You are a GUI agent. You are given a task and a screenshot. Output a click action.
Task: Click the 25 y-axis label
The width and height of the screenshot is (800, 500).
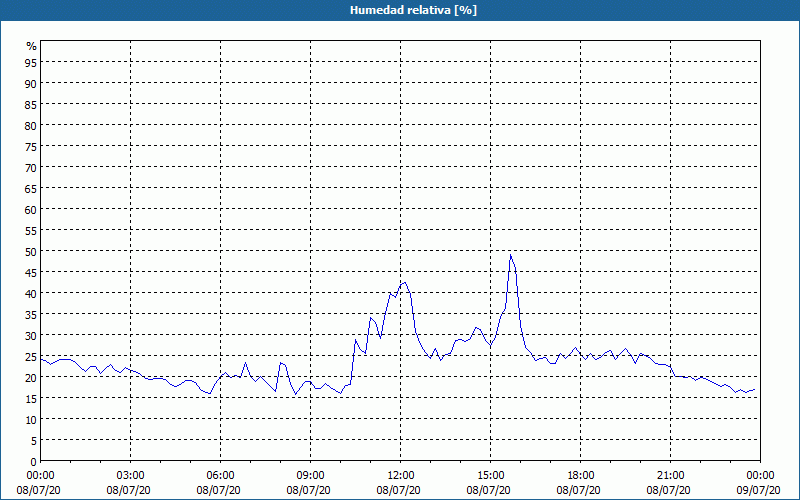click(31, 357)
